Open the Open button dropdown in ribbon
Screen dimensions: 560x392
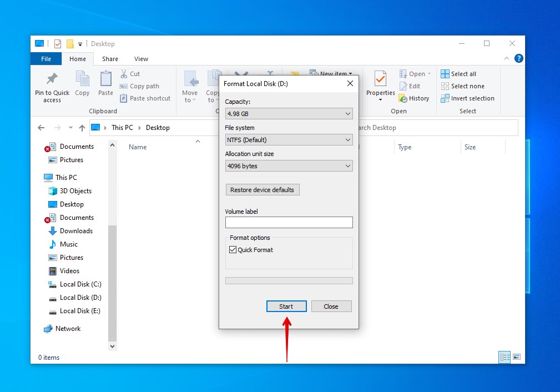coord(429,74)
